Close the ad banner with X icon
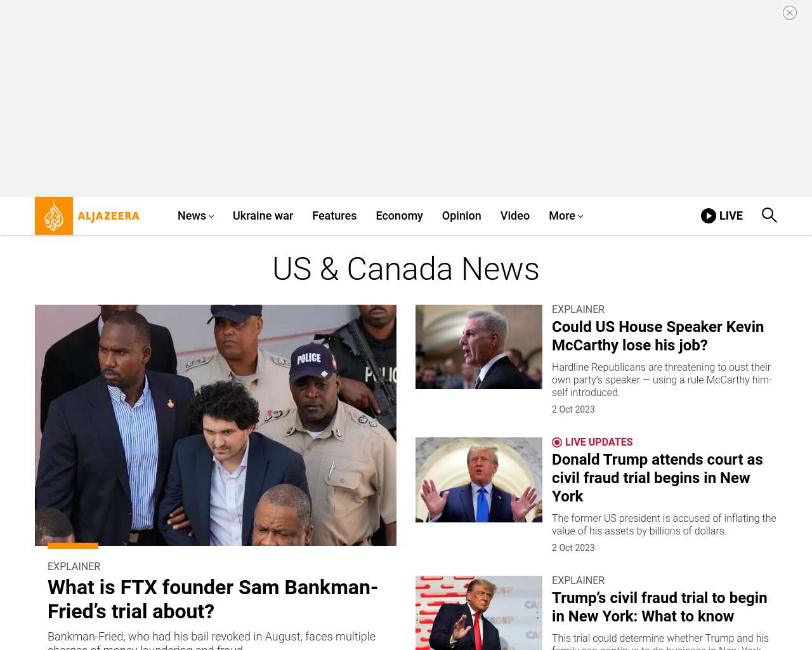Screen dimensions: 812x650 (790, 13)
